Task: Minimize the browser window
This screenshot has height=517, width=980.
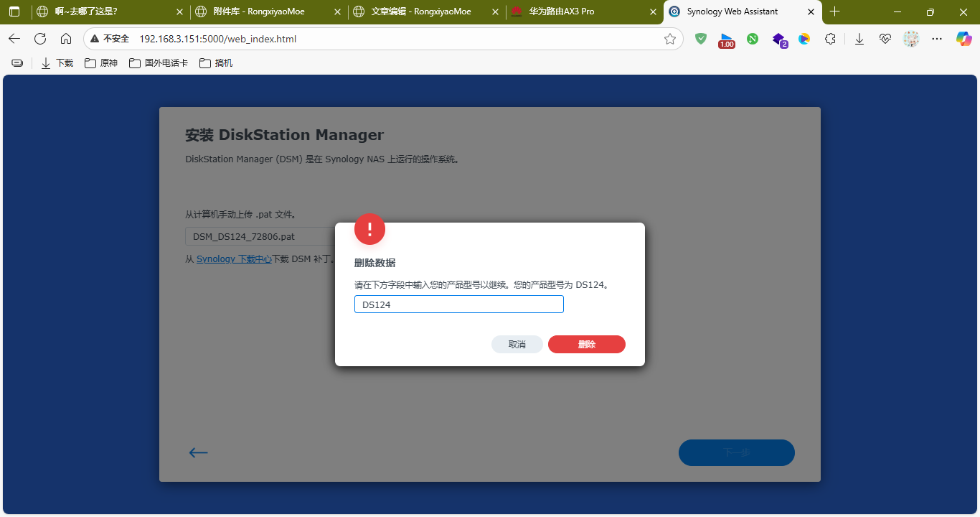Action: [897, 11]
